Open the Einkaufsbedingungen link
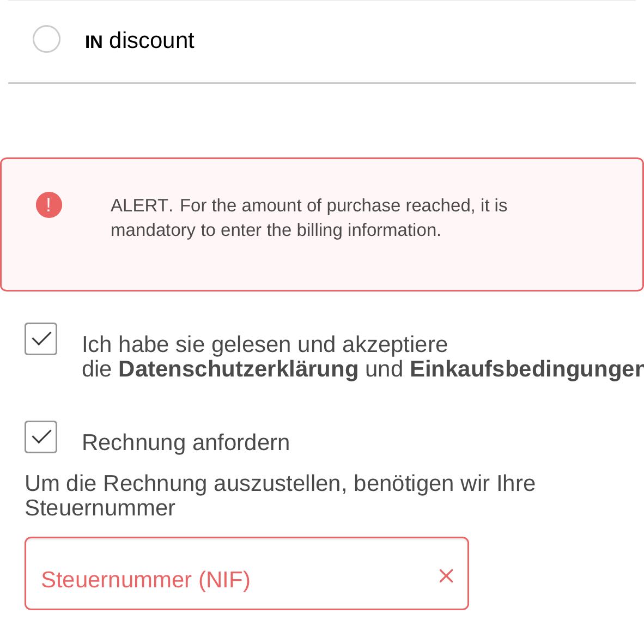 (x=526, y=369)
